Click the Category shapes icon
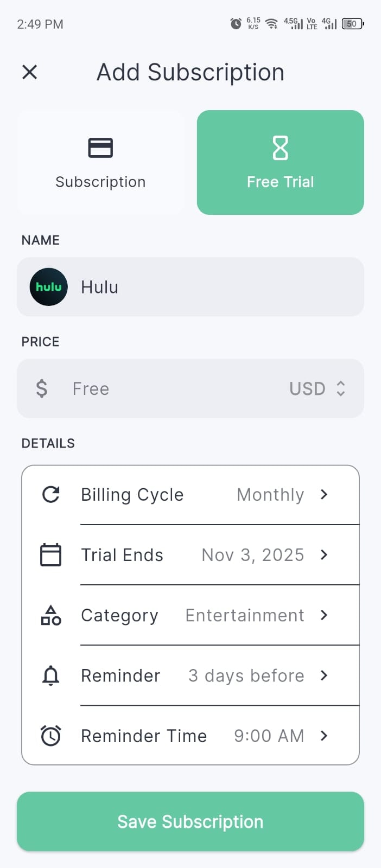 pyautogui.click(x=50, y=615)
